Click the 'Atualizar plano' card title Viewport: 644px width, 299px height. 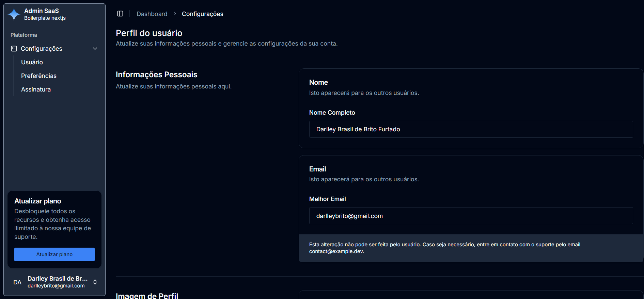coord(38,201)
